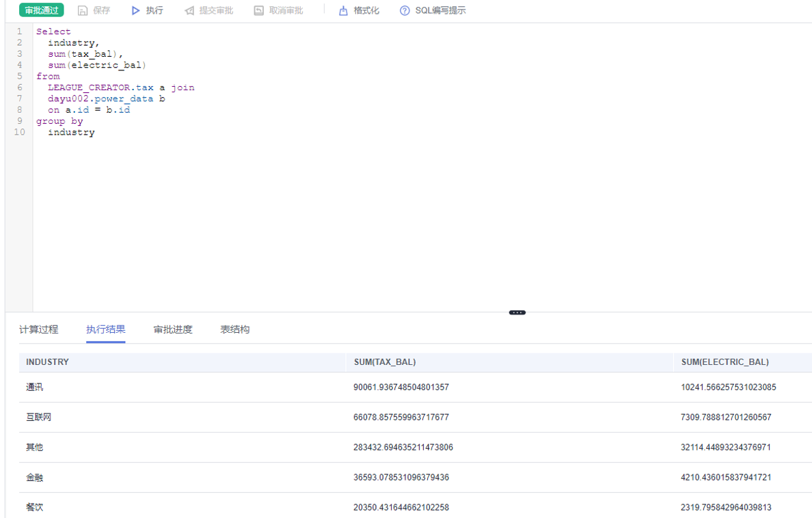Click value 4210.436015837941721

[726, 477]
